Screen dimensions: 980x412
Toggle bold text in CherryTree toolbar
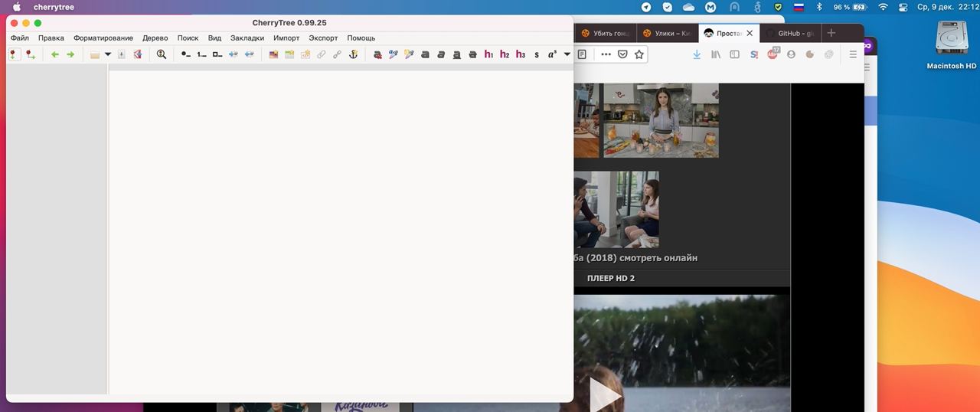pos(425,54)
